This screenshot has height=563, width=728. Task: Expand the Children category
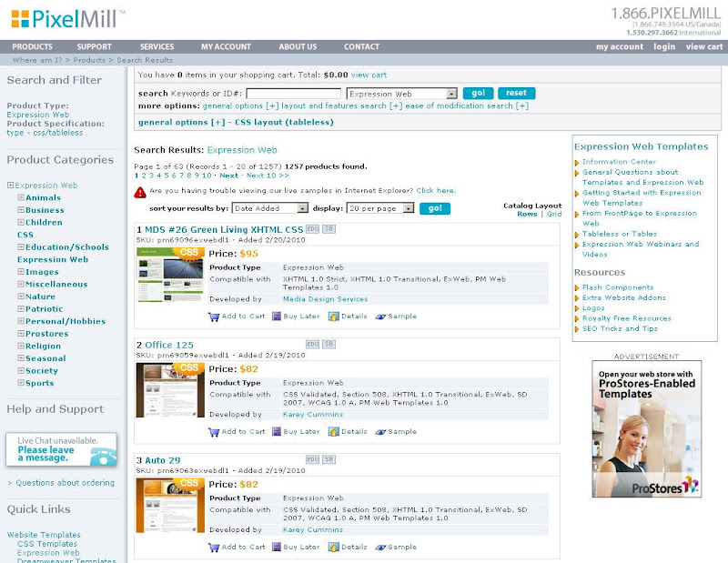click(20, 222)
